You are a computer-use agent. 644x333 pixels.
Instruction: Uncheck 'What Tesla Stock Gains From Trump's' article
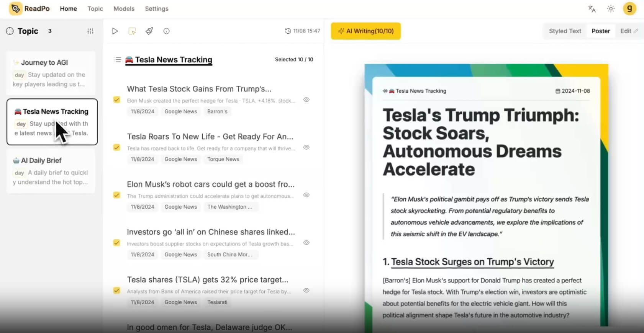pos(117,100)
